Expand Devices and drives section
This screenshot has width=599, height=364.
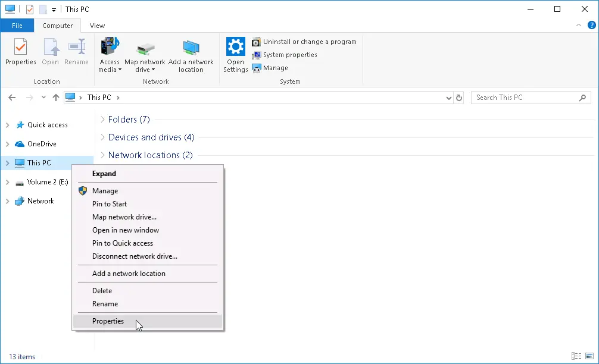[x=104, y=137]
